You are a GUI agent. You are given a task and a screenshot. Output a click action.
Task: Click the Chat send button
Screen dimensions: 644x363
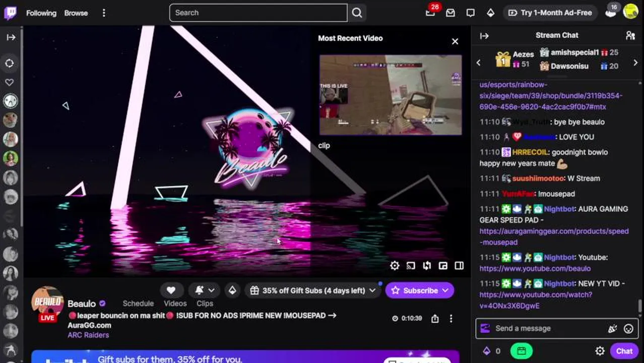coord(624,351)
